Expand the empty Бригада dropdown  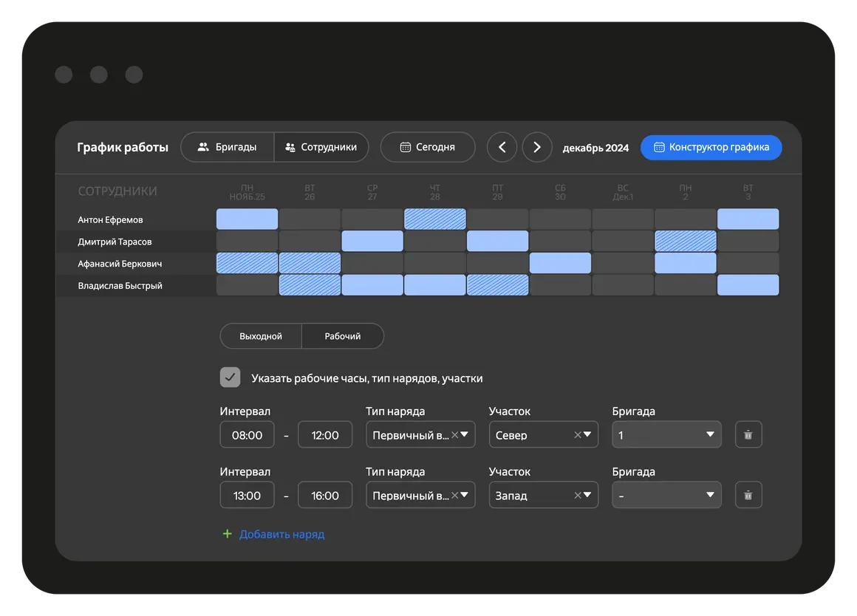click(666, 496)
